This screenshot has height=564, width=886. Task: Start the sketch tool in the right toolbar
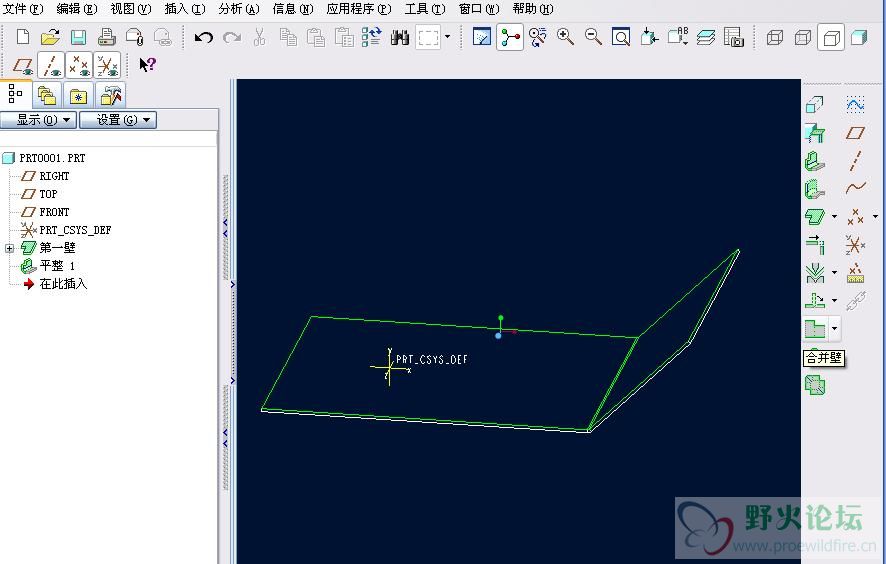pyautogui.click(x=855, y=105)
